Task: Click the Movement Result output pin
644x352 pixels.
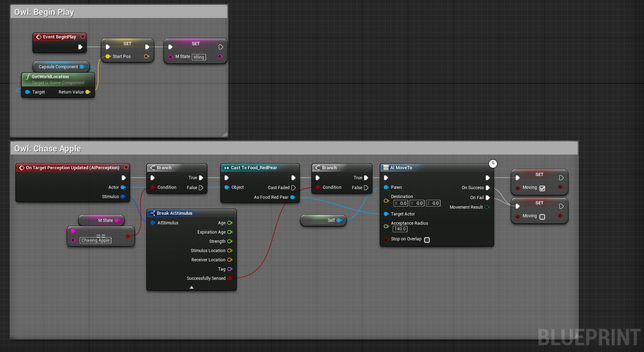Action: pyautogui.click(x=487, y=207)
